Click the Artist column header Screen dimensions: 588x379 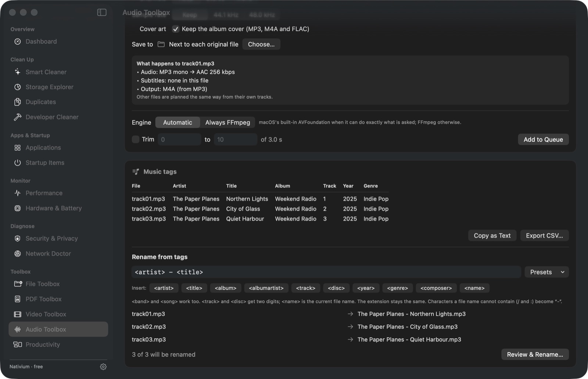click(x=179, y=186)
